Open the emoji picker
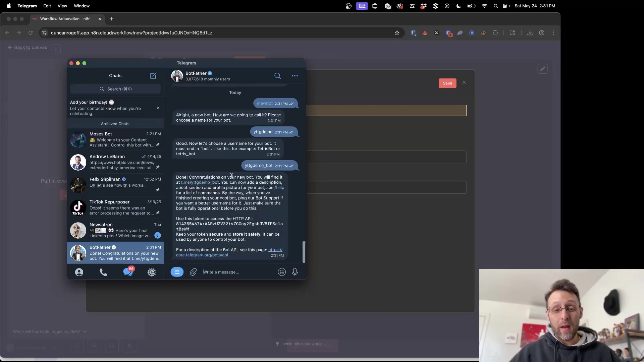Screen dimensions: 644x362 (x=282, y=272)
